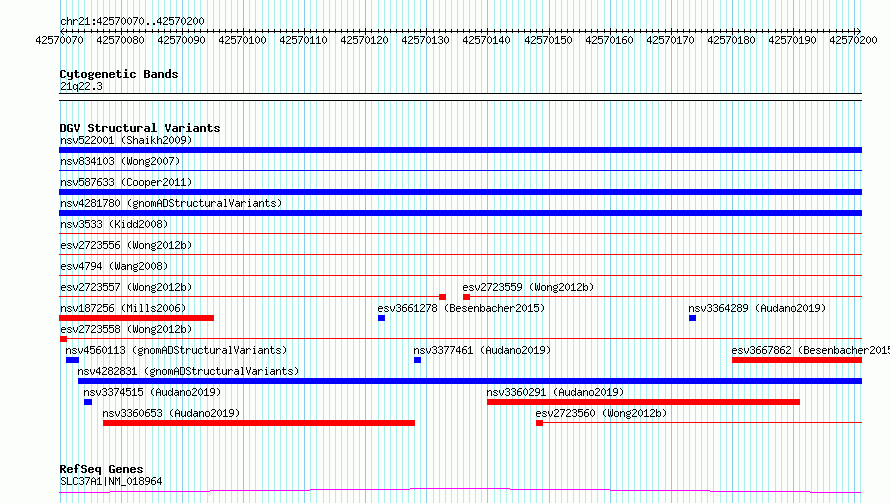Select the nsv834103 (Wong2007) variant label
Screen dimensions: 890x503
click(x=120, y=161)
